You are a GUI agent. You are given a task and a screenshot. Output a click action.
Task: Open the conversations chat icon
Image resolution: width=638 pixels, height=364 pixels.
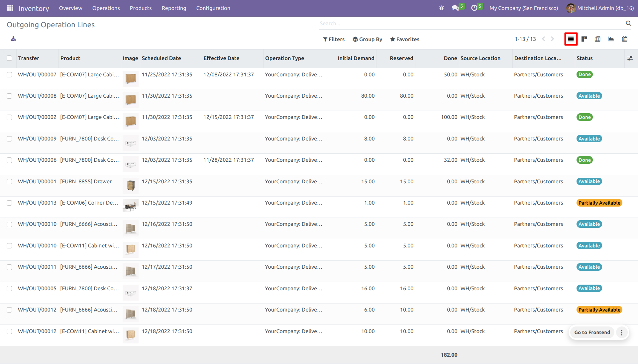pyautogui.click(x=455, y=8)
